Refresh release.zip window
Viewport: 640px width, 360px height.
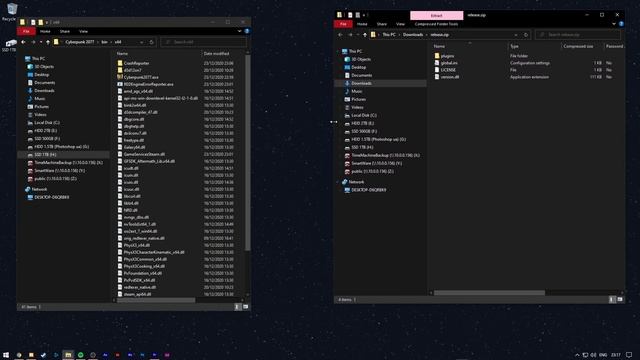526,35
